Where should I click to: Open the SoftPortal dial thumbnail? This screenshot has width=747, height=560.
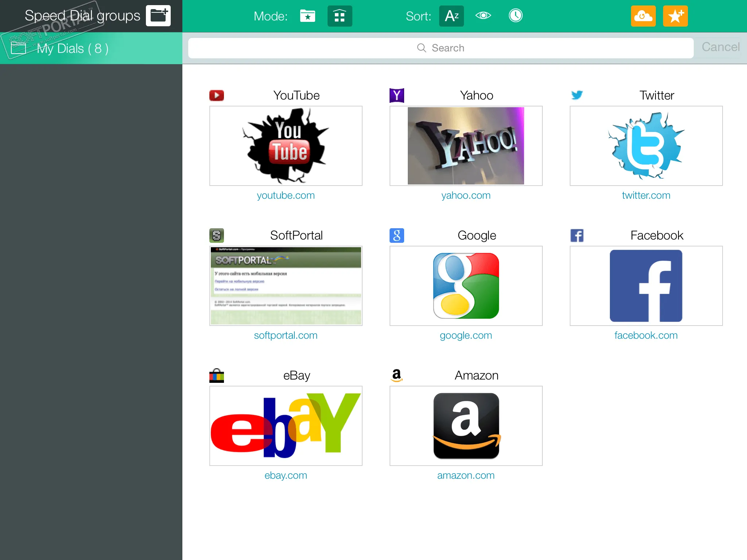pyautogui.click(x=286, y=286)
